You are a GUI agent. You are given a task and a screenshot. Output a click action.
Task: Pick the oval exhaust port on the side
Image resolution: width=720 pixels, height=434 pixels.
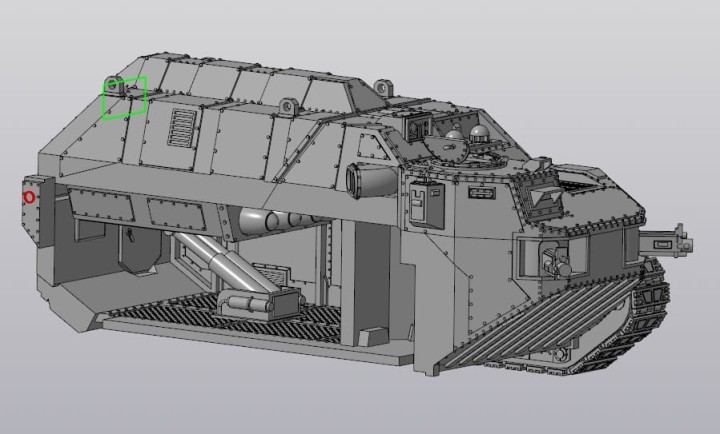371,180
